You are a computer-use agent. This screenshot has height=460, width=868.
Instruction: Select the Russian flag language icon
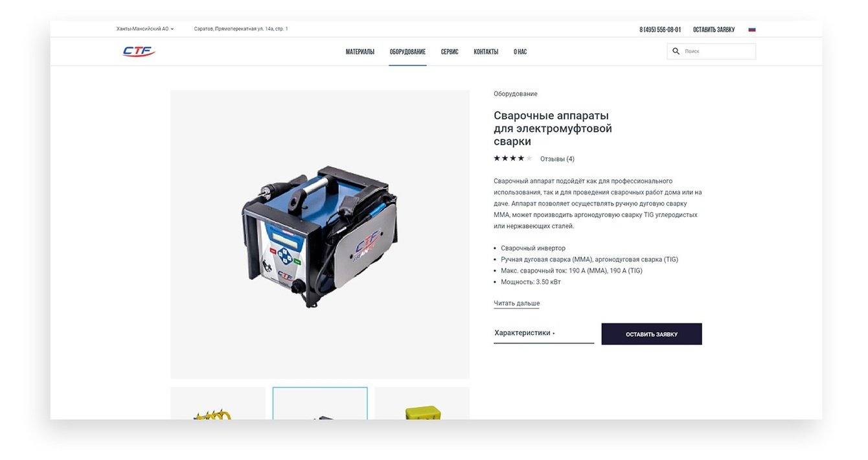pyautogui.click(x=752, y=29)
